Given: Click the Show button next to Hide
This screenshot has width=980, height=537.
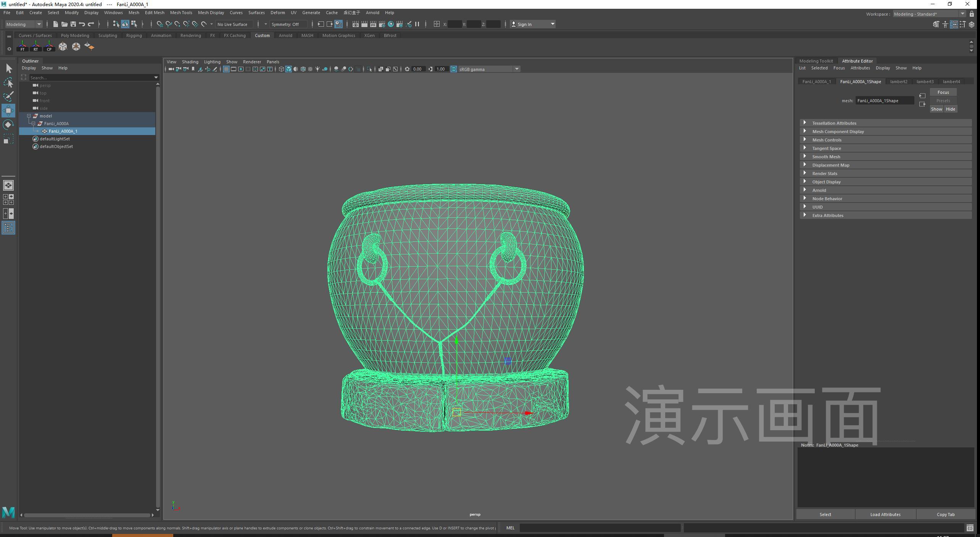Looking at the screenshot, I should tap(936, 109).
